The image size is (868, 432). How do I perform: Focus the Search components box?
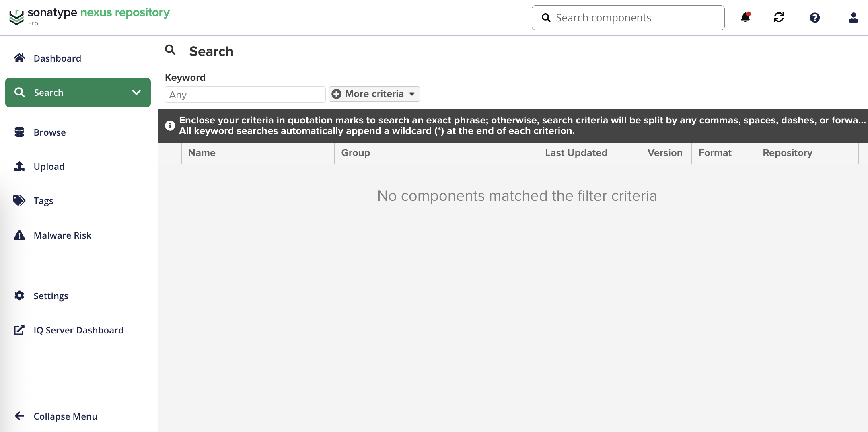pos(628,18)
